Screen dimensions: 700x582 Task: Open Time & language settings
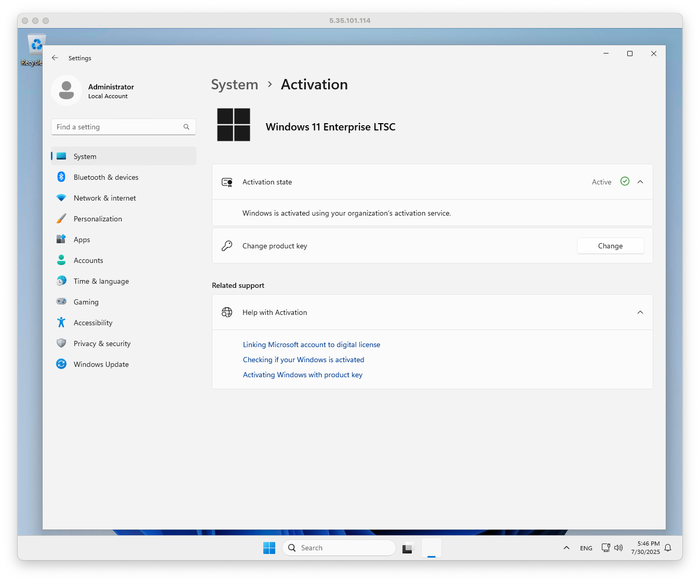[100, 281]
